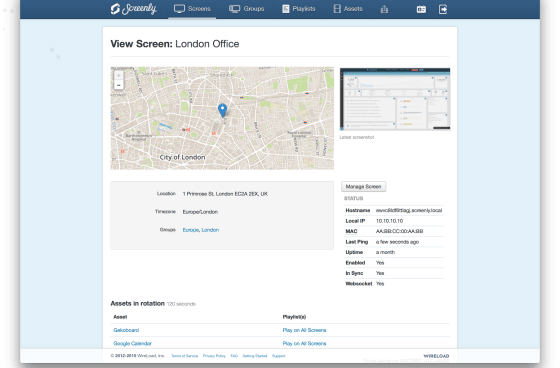Select the address '1 Primrose St' text
The image size is (560, 368).
[x=198, y=194]
